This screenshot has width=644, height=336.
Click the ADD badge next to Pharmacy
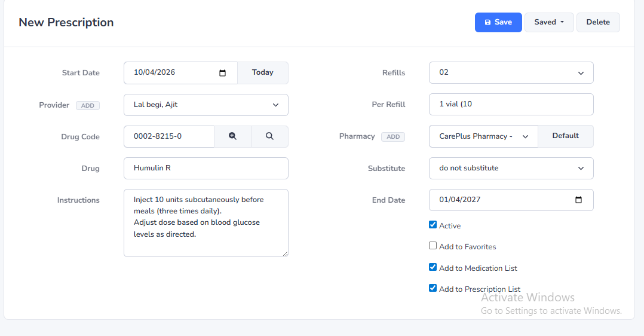coord(393,137)
